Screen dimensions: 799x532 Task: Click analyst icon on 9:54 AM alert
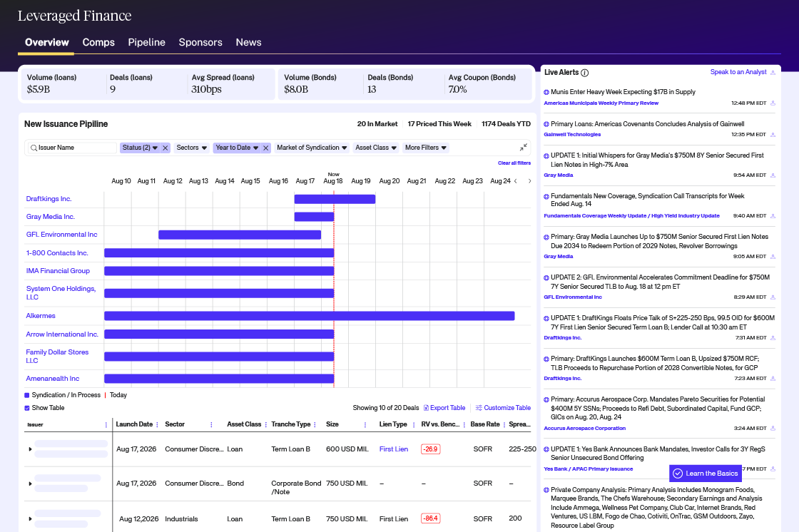pos(773,175)
